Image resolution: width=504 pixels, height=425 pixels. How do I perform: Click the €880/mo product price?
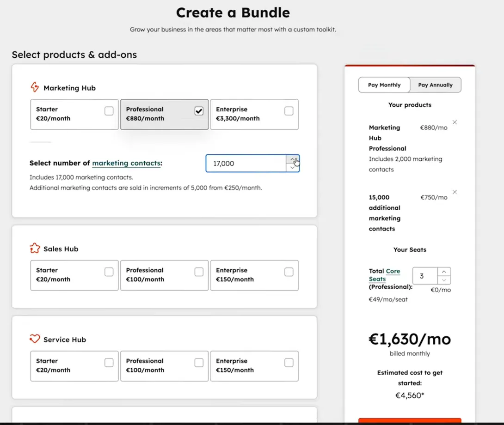434,127
